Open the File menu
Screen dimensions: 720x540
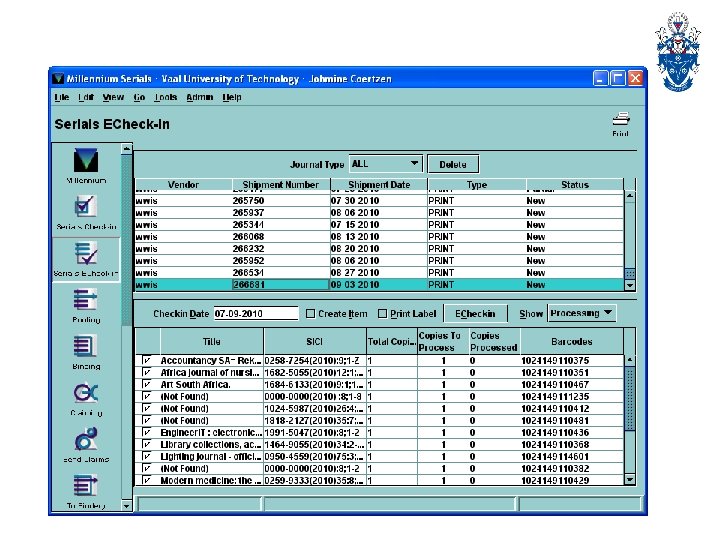point(61,97)
